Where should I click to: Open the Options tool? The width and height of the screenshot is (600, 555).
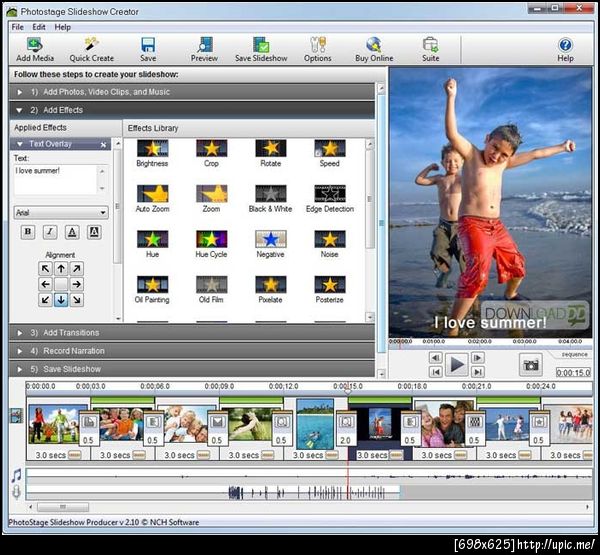[x=317, y=50]
